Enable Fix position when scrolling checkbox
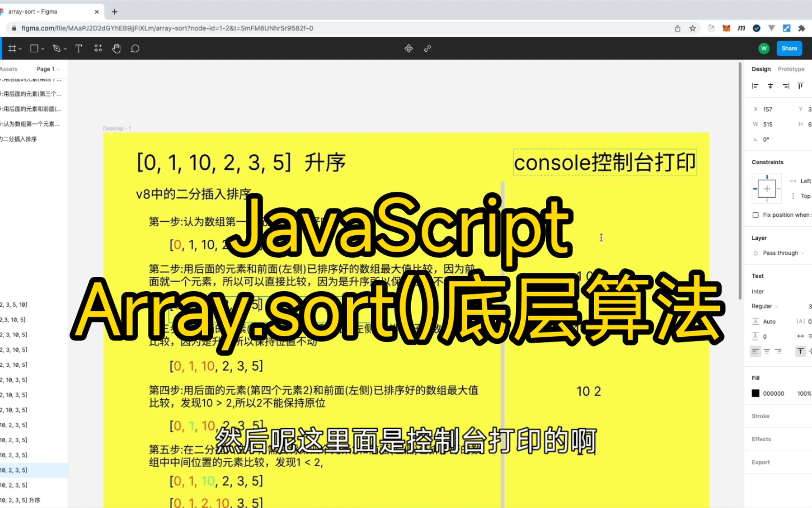812x508 pixels. 755,214
